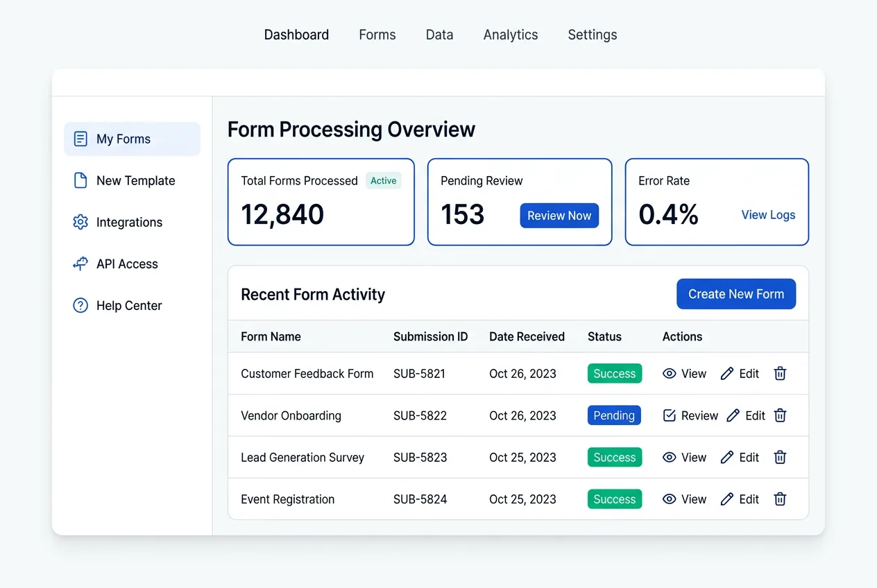Click the eye icon beside SUB-5823
The image size is (877, 588).
[669, 457]
